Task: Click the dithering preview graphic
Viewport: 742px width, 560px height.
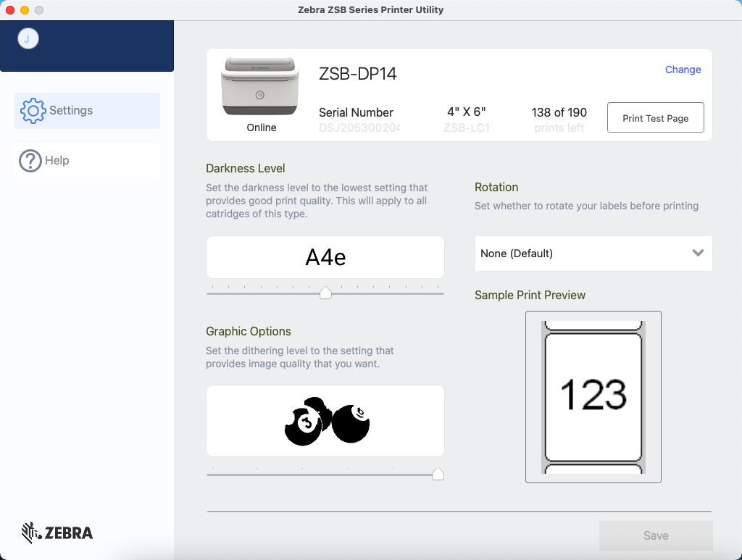Action: tap(325, 420)
